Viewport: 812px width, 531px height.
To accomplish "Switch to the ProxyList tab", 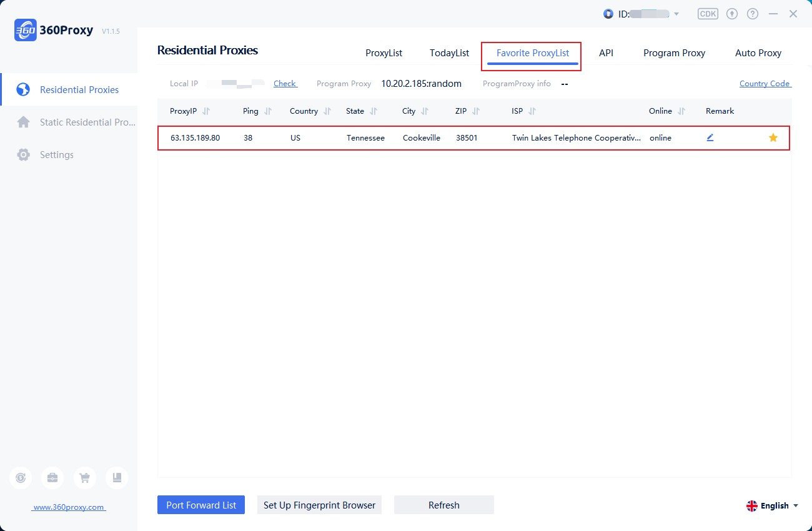I will tap(384, 53).
